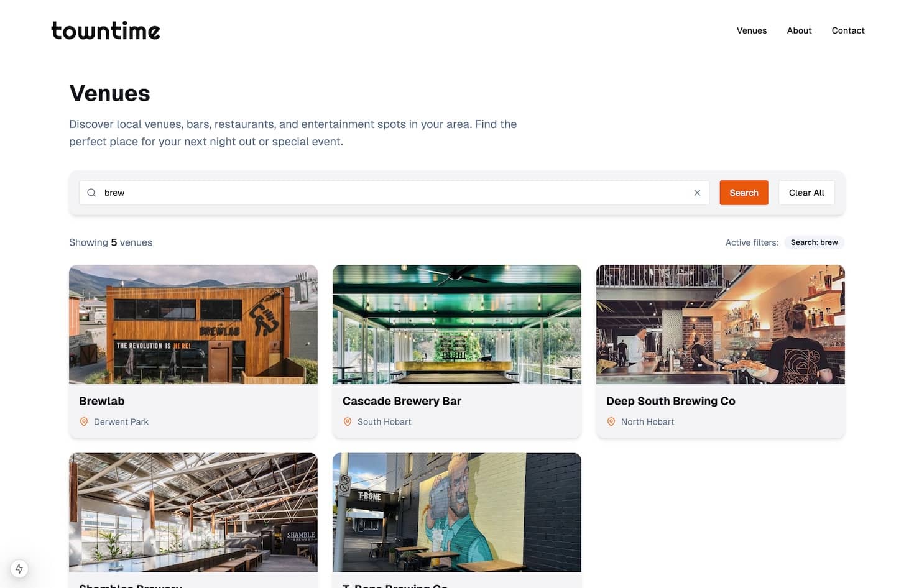Screen dimensions: 914x588
Task: Open the Shambles Brewery interior photo
Action: (x=193, y=512)
